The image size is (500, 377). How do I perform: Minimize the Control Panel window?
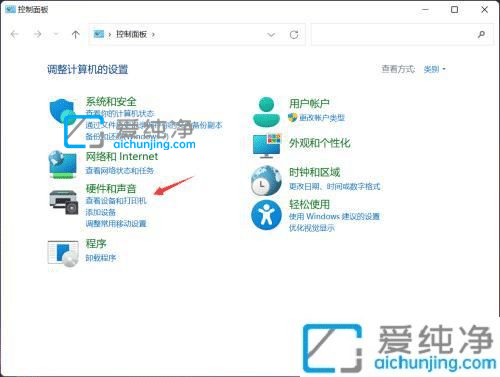(425, 10)
